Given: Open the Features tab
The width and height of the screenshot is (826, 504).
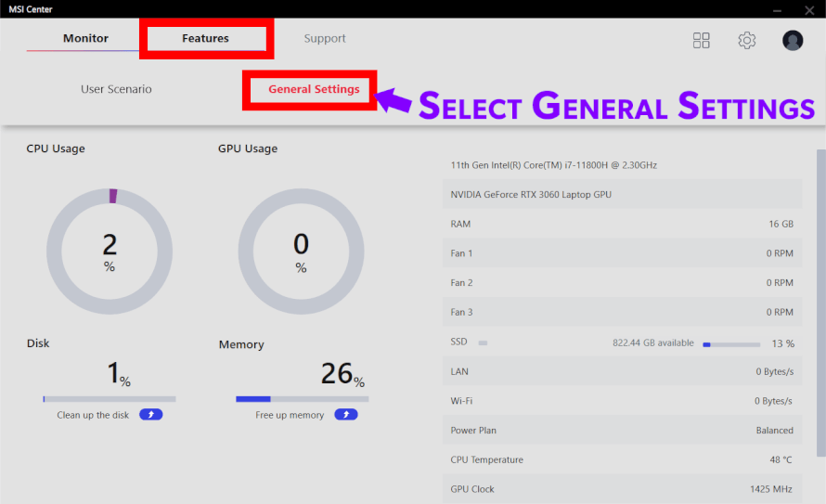Looking at the screenshot, I should 205,39.
